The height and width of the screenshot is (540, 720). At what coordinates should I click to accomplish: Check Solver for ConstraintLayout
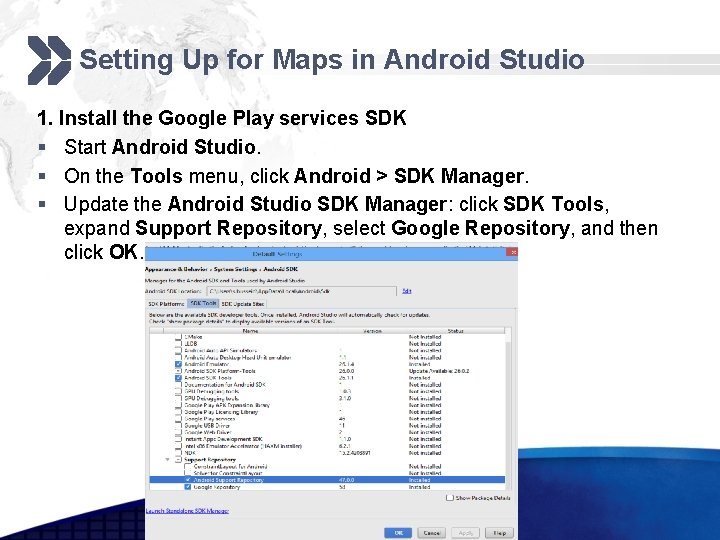(x=187, y=473)
